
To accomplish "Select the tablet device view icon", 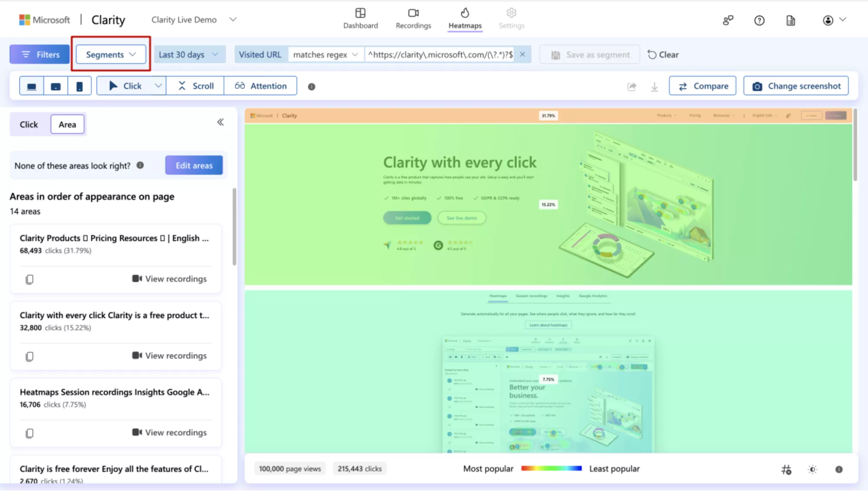I will (x=56, y=86).
